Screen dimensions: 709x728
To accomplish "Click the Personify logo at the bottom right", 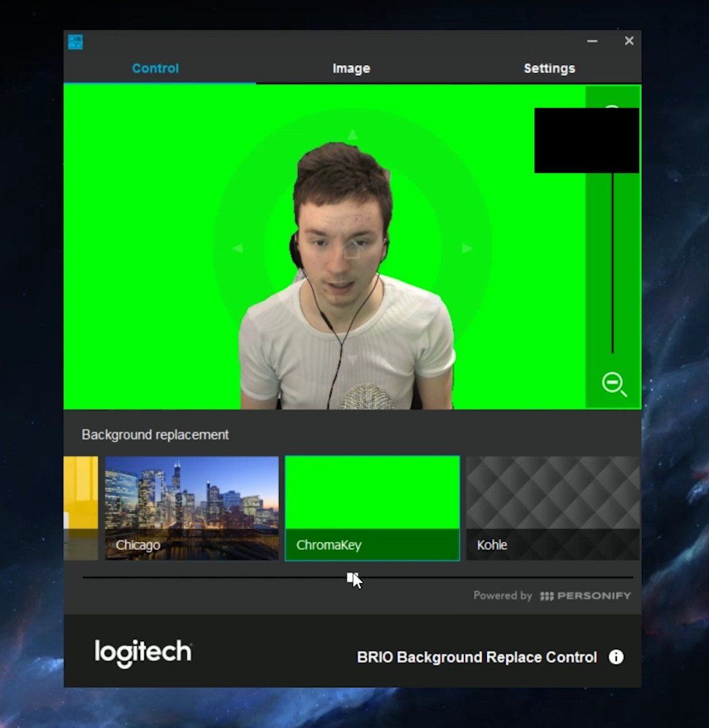I will pos(584,596).
